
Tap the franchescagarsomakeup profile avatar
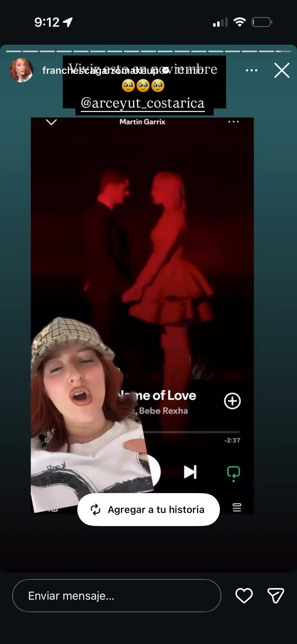[x=21, y=70]
